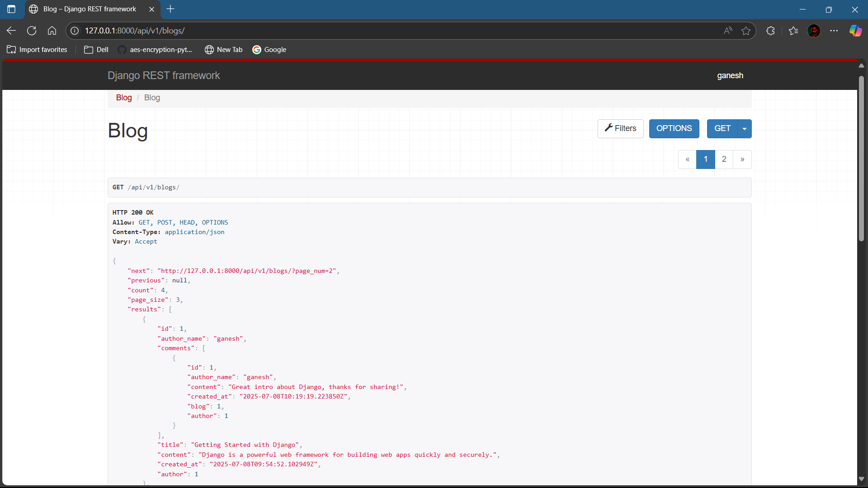
Task: Open the Copilot icon
Action: pyautogui.click(x=855, y=31)
